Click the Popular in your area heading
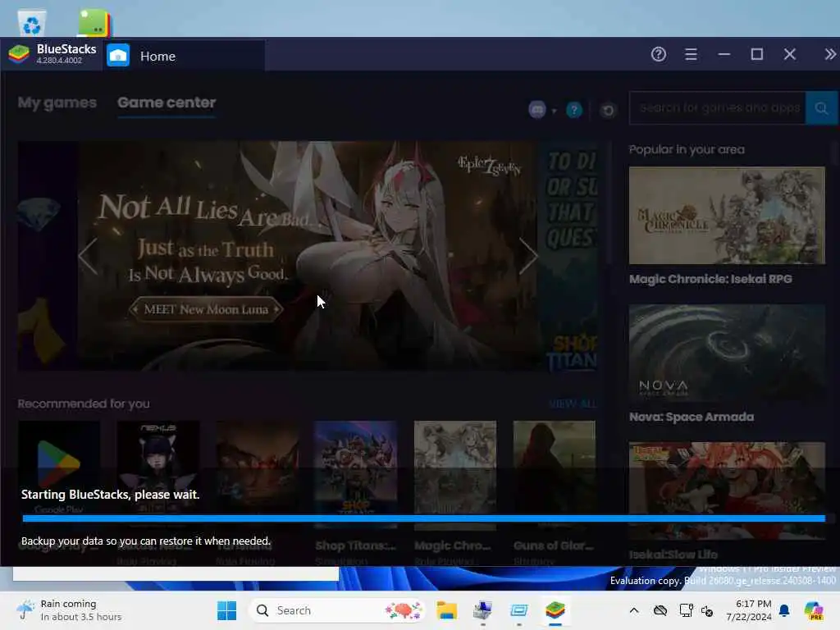840x630 pixels. (687, 149)
